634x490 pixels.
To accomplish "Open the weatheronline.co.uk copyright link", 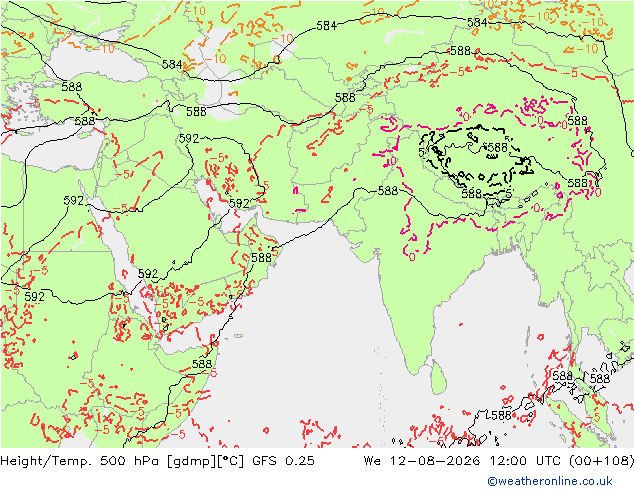I will 549,481.
